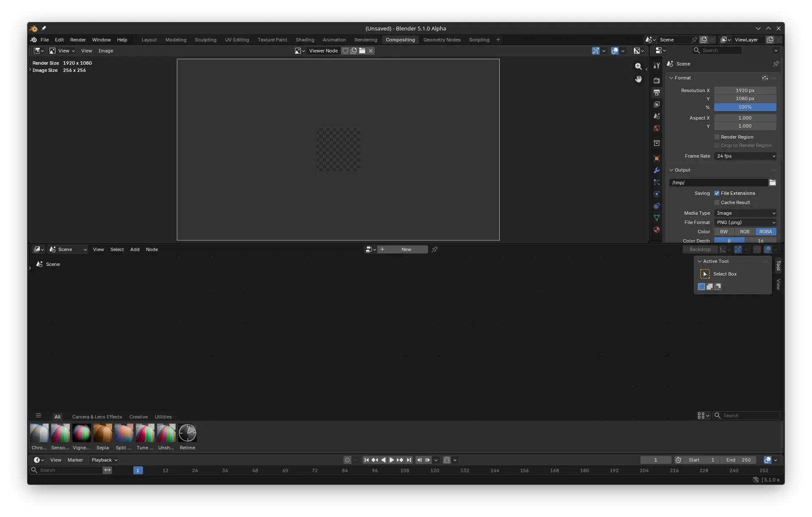Open the Render menu
The height and width of the screenshot is (517, 812).
[78, 40]
